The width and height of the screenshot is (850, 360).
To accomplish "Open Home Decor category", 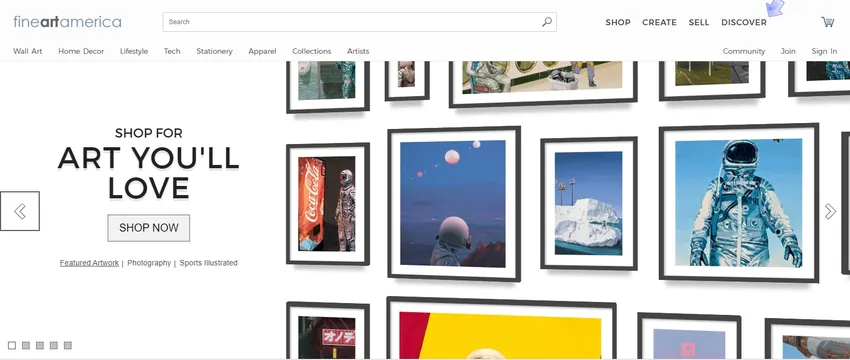I will [x=81, y=51].
